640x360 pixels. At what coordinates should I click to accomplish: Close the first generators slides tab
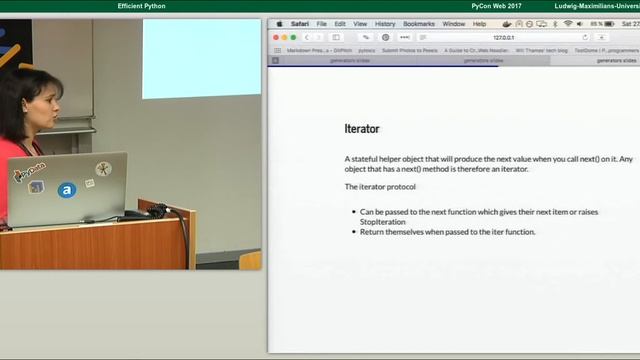(276, 60)
